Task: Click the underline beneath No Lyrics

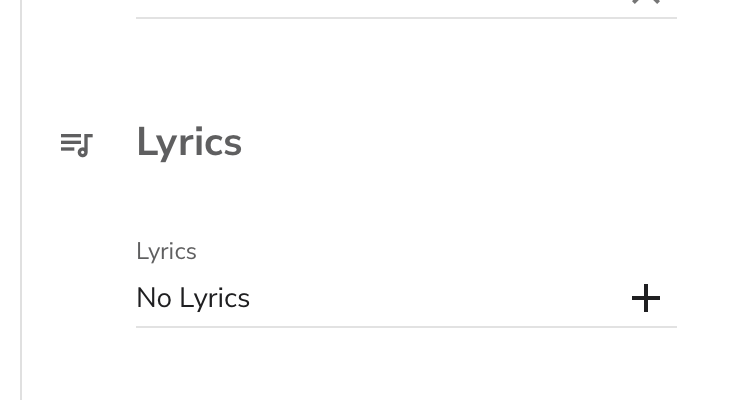Action: pyautogui.click(x=406, y=326)
